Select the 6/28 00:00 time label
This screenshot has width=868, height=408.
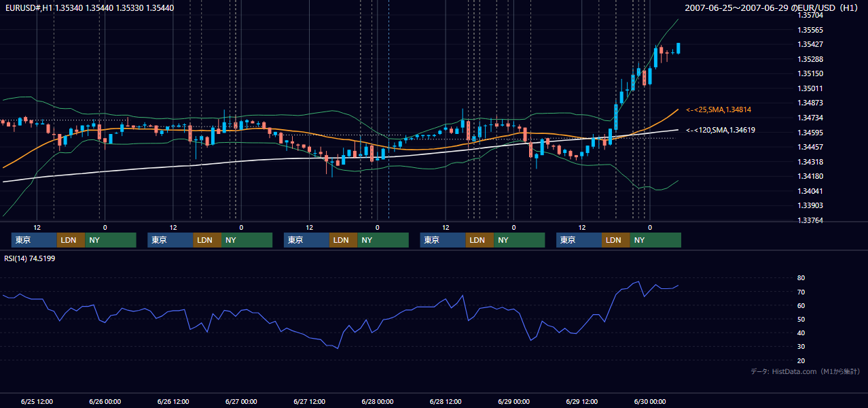[377, 401]
